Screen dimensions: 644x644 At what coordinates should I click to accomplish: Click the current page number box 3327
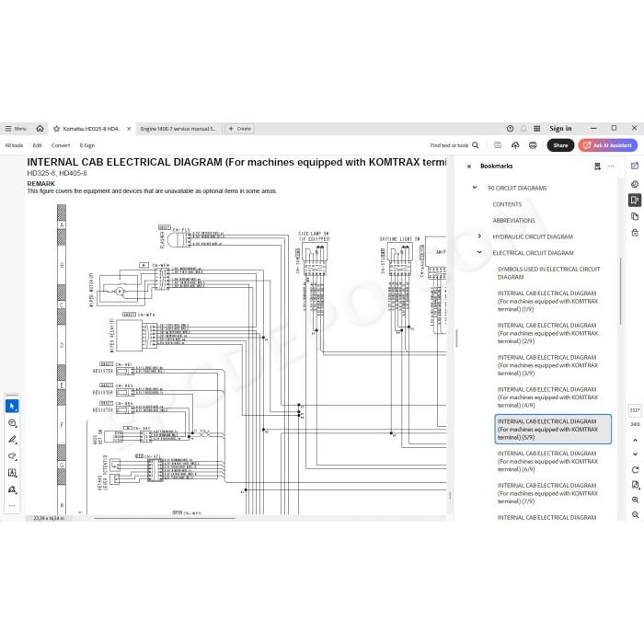tap(635, 410)
